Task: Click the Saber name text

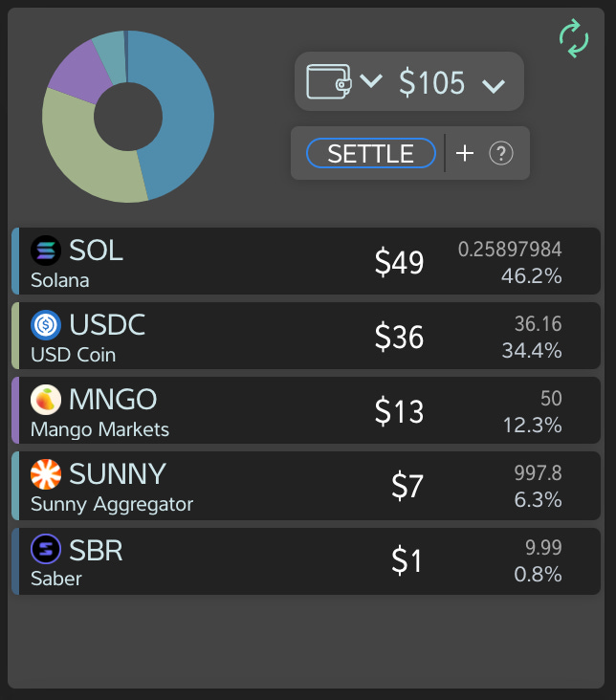Action: (56, 579)
